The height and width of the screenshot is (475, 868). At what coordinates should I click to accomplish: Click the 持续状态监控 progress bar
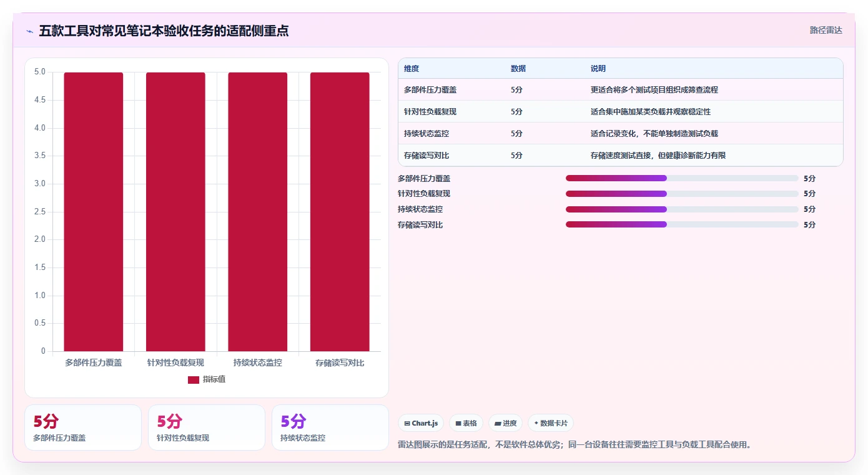coord(682,209)
